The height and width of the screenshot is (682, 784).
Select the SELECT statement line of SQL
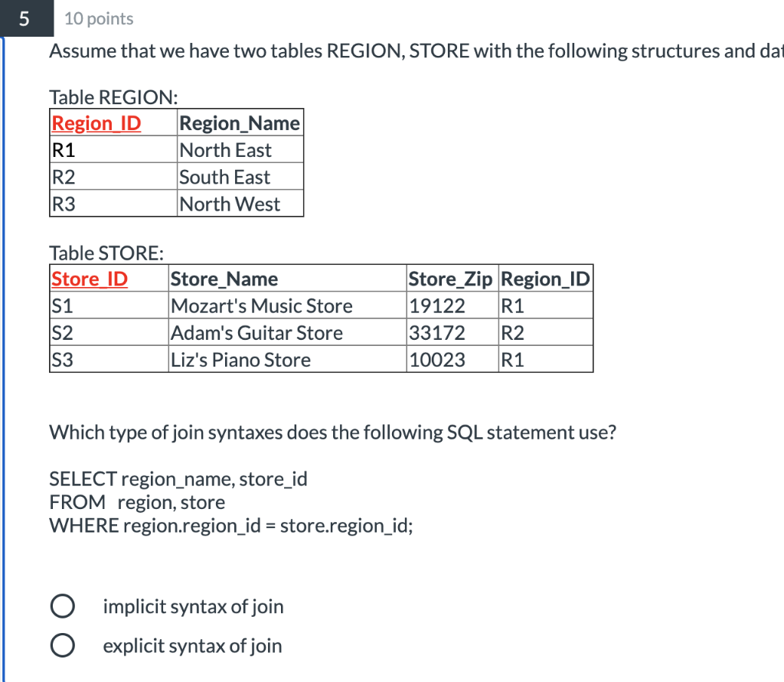click(x=178, y=478)
